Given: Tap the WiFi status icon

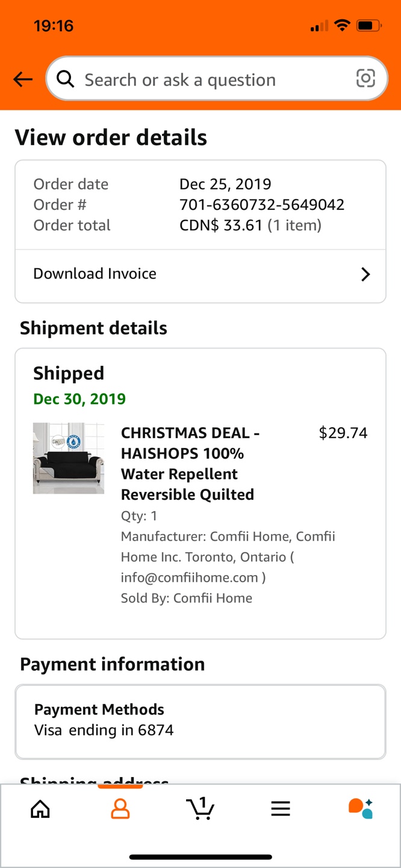Looking at the screenshot, I should [x=342, y=25].
